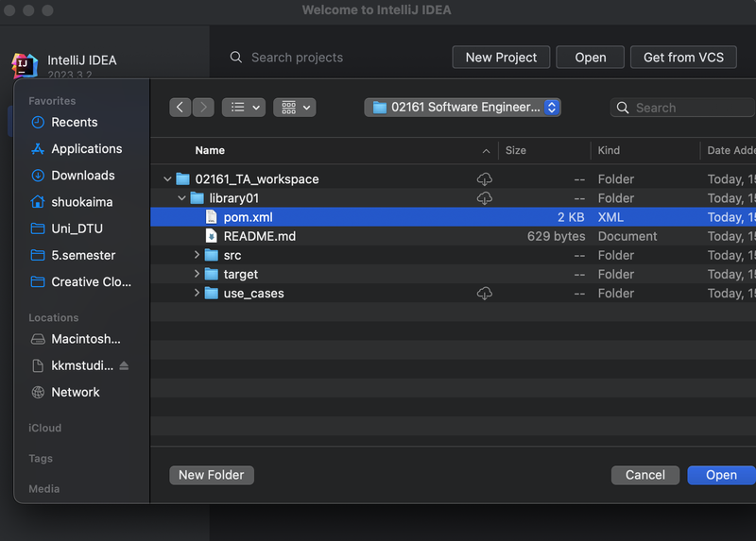Click the magnifier icon in Search projects
Viewport: 756px width, 541px height.
(235, 58)
